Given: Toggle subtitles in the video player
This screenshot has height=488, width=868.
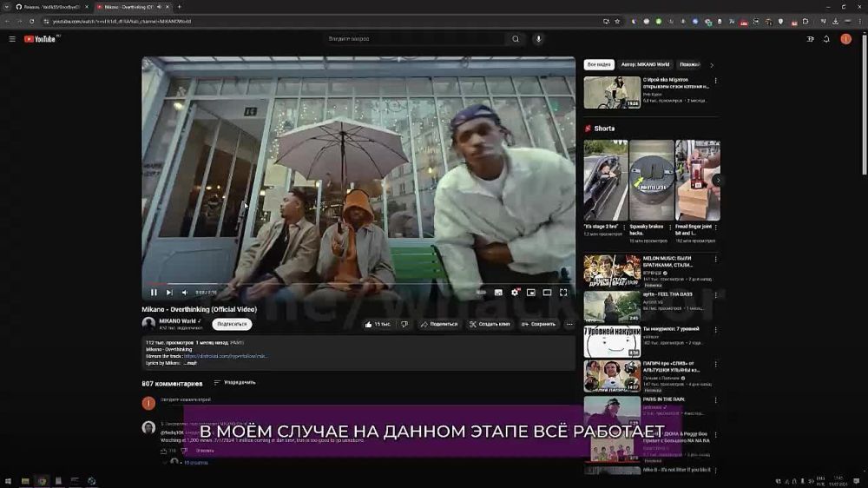Looking at the screenshot, I should coord(498,293).
